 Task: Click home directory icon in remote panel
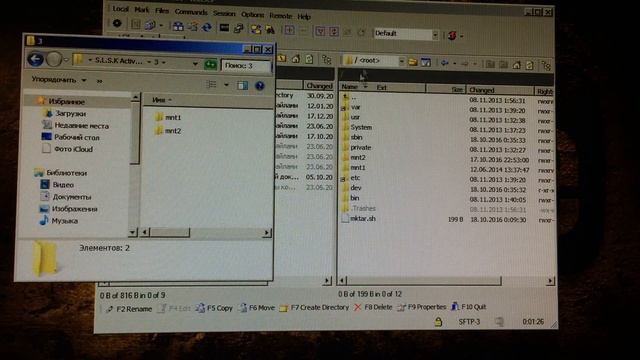(x=517, y=64)
